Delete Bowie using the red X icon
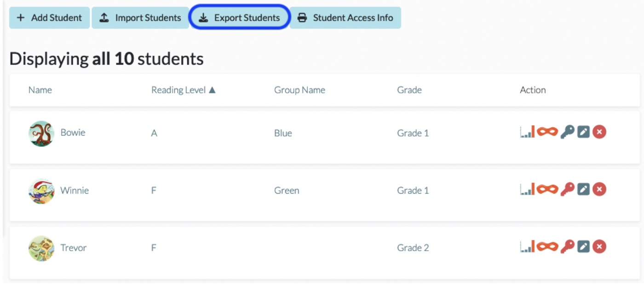The width and height of the screenshot is (644, 286). [x=599, y=132]
